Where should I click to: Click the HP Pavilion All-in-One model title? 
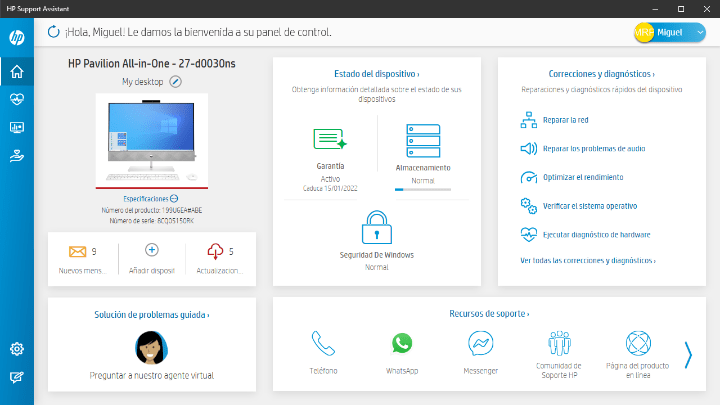tap(152, 63)
